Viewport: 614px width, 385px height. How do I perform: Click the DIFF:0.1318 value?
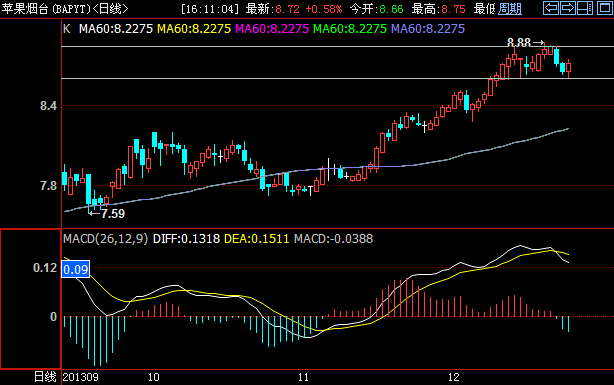(x=186, y=239)
